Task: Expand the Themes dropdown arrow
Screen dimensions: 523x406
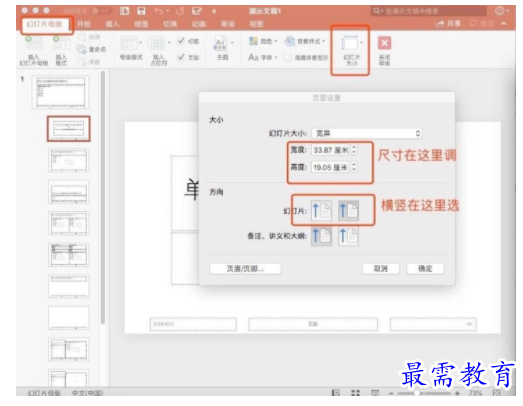Action: [x=232, y=42]
